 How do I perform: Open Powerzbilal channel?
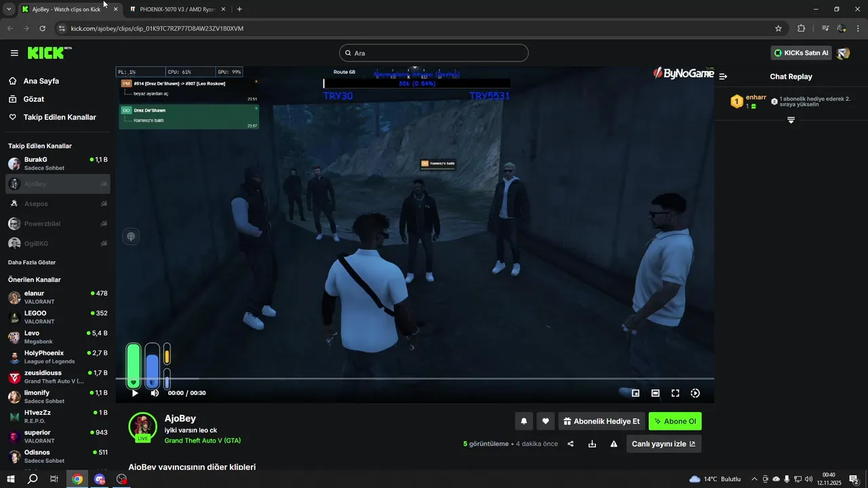coord(58,224)
